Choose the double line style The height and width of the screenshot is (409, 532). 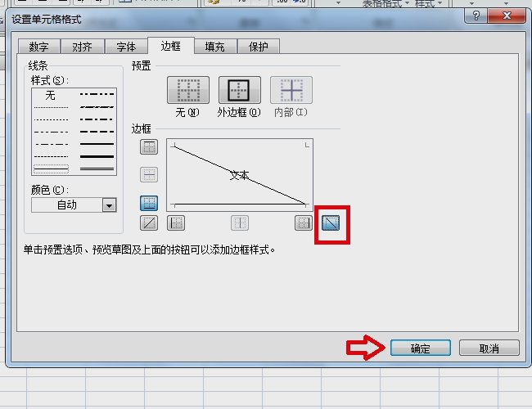coord(97,169)
